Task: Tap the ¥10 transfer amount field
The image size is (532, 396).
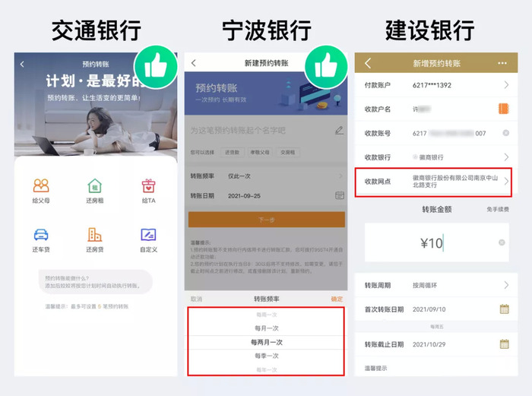Action: click(x=437, y=242)
